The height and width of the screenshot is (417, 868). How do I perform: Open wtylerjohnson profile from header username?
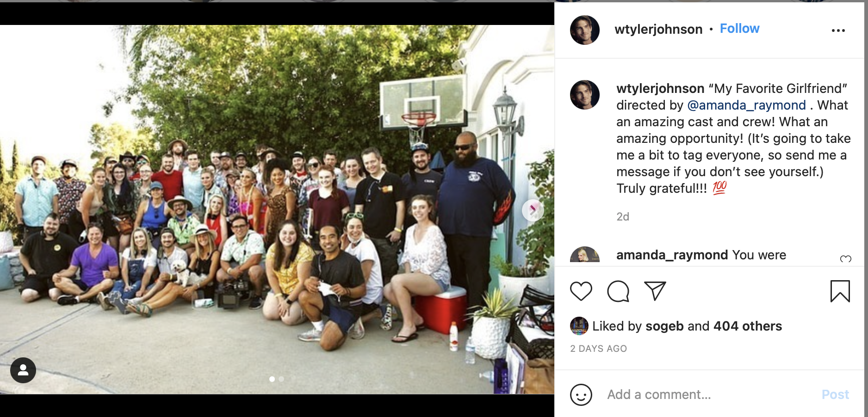click(658, 29)
